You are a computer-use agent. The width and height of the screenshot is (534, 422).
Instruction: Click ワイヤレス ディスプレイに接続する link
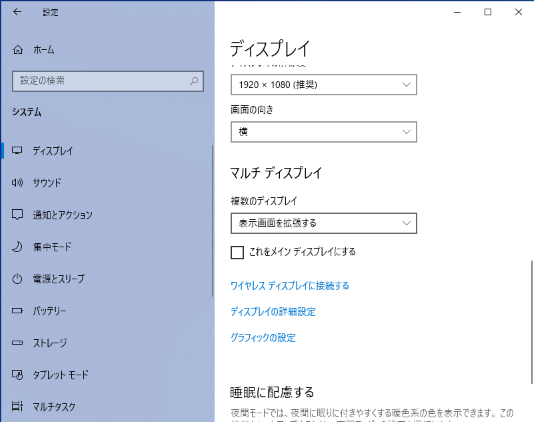(x=290, y=285)
